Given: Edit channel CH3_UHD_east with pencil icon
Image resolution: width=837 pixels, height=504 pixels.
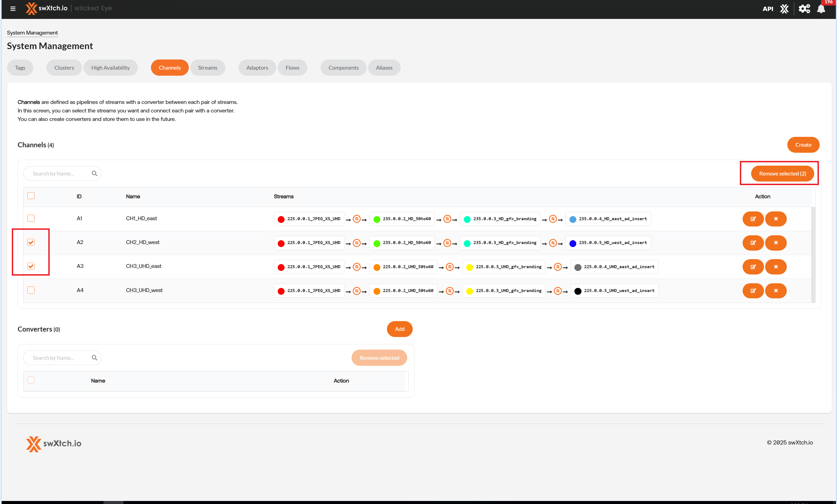Looking at the screenshot, I should click(x=753, y=267).
